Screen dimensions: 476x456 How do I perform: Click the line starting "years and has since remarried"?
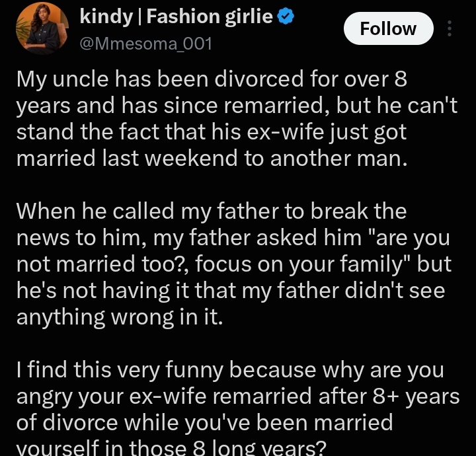coord(237,106)
